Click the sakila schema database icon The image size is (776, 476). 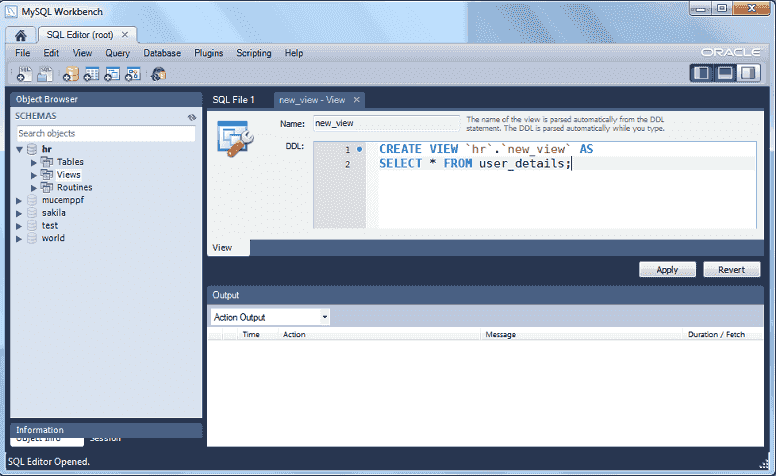point(32,213)
